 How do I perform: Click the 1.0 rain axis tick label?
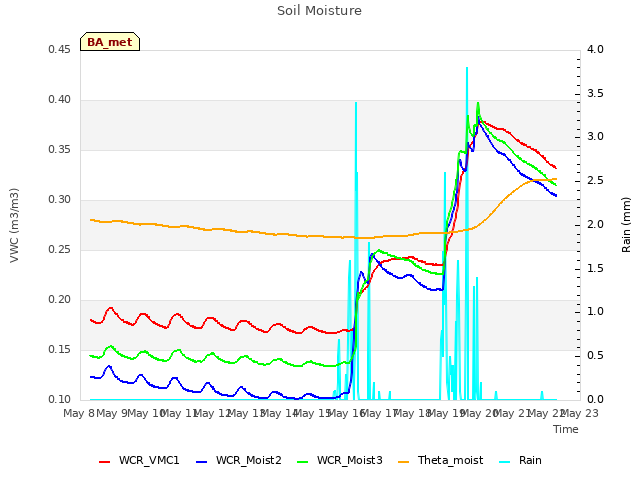595,312
